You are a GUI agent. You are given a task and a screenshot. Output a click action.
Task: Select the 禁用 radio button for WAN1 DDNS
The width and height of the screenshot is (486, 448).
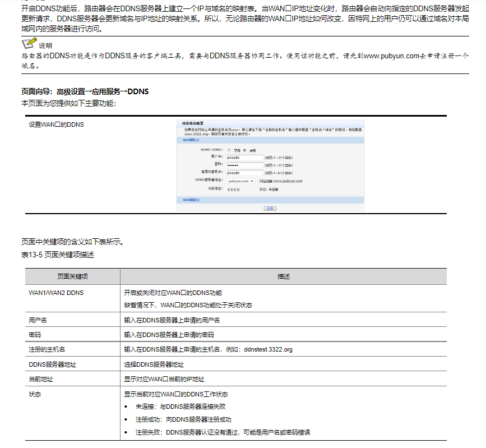(x=229, y=150)
